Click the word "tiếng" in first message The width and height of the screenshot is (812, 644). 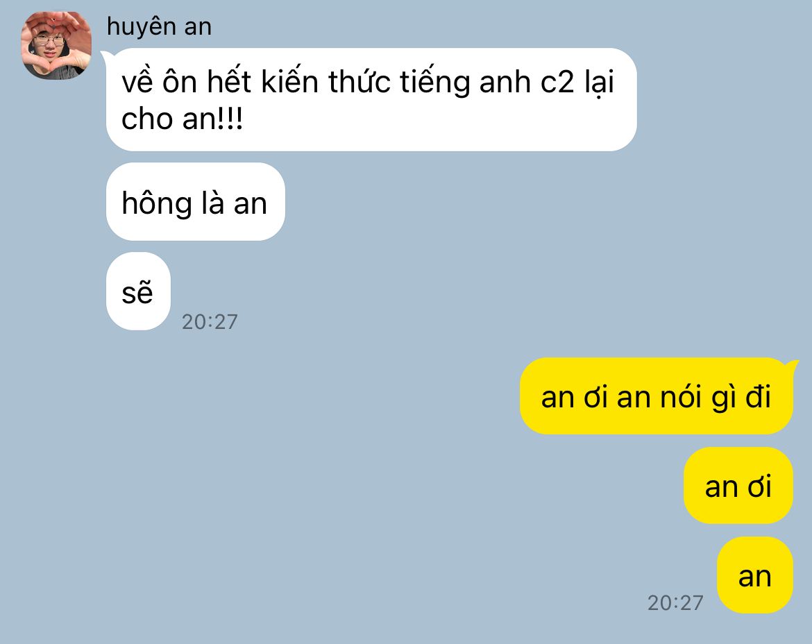click(x=434, y=83)
